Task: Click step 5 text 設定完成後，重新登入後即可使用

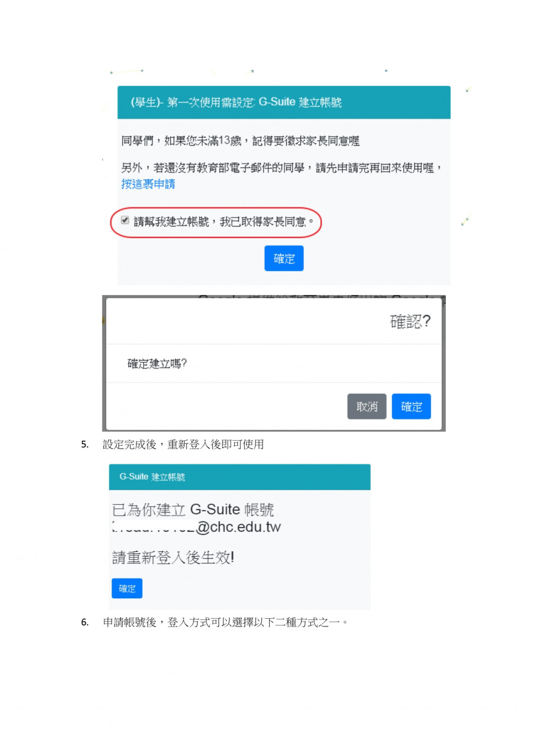Action: tap(183, 444)
